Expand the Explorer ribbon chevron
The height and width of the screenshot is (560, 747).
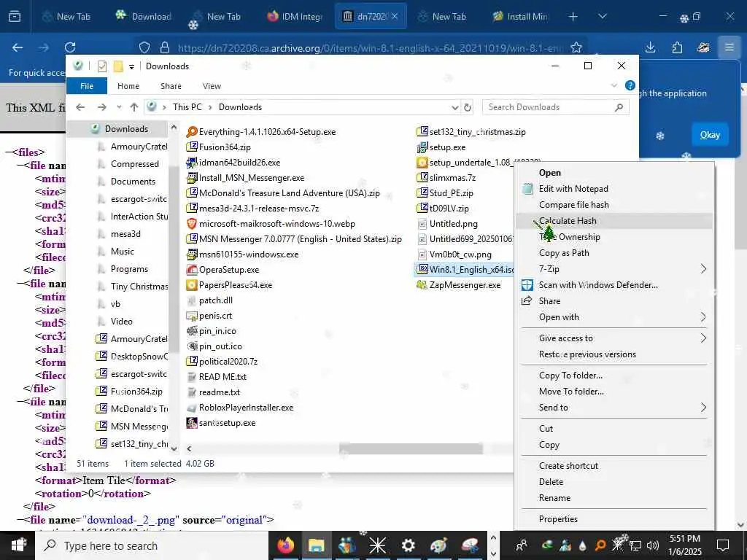point(614,86)
